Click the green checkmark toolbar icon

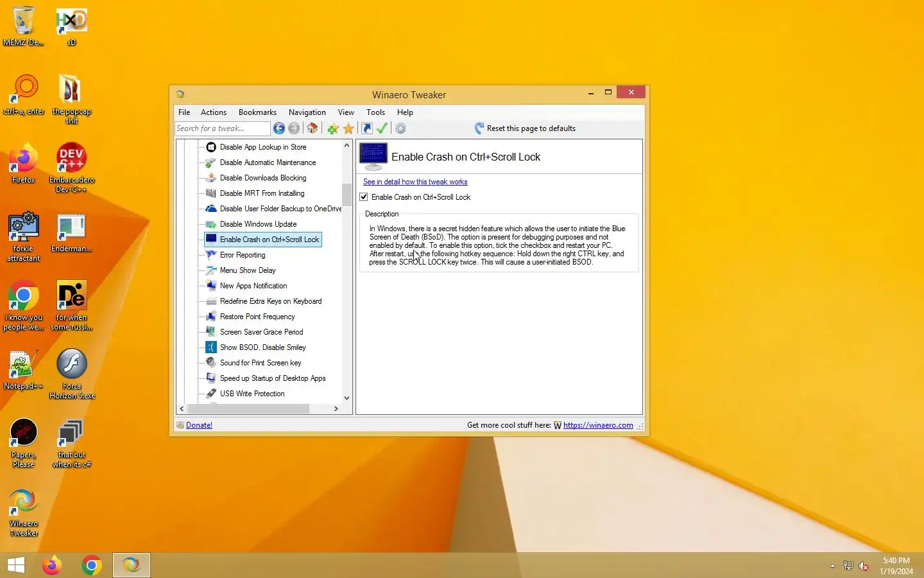pyautogui.click(x=382, y=128)
